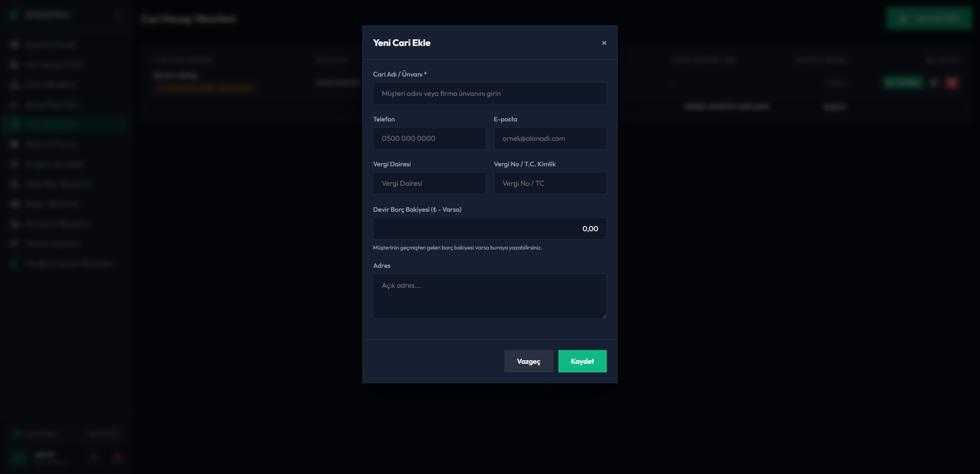The height and width of the screenshot is (474, 980).
Task: Cancel with the Vazgeç button
Action: point(528,361)
